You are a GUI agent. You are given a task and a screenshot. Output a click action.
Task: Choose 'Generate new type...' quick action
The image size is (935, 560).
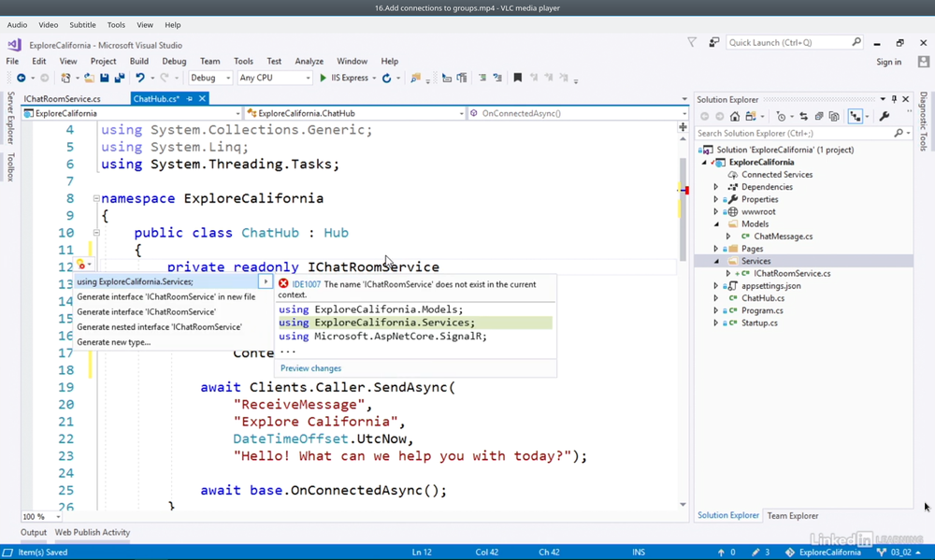pyautogui.click(x=113, y=342)
